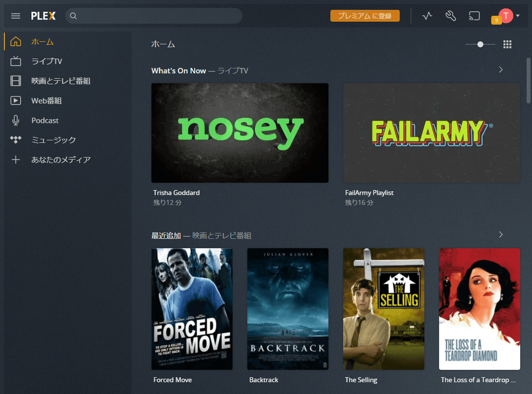Click the 残り12 分 text
Screen dimensions: 532x394
[x=167, y=202]
